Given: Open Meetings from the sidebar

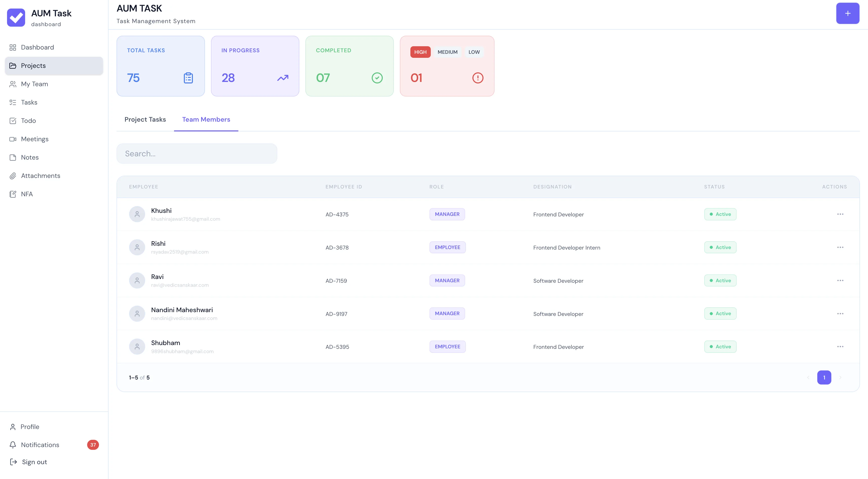Looking at the screenshot, I should click(54, 139).
